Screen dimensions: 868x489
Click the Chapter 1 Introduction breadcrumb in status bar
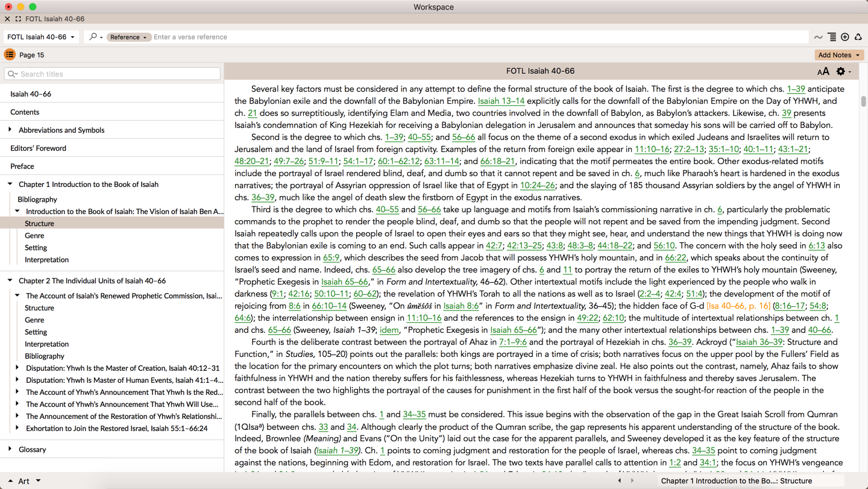pyautogui.click(x=737, y=481)
